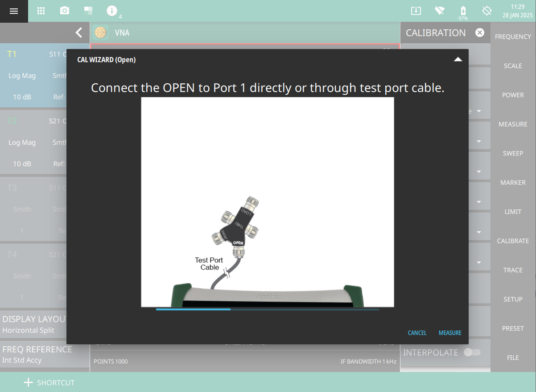
Task: Open the first calibration dropdown arrow
Action: point(479,111)
